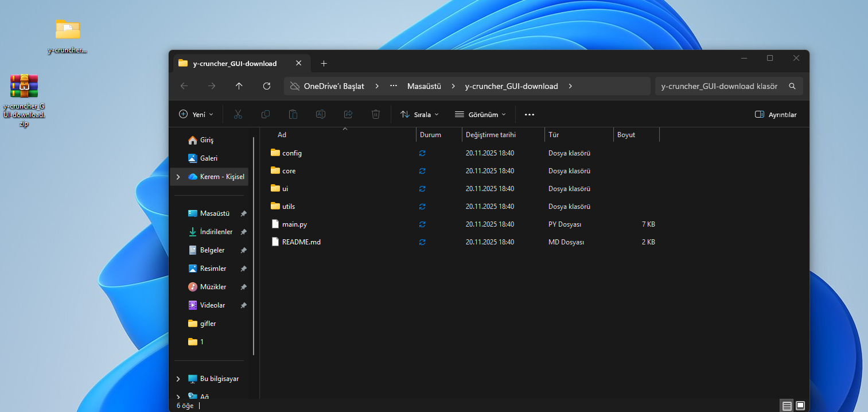Open the Görünüm view dropdown
868x412 pixels.
point(480,115)
